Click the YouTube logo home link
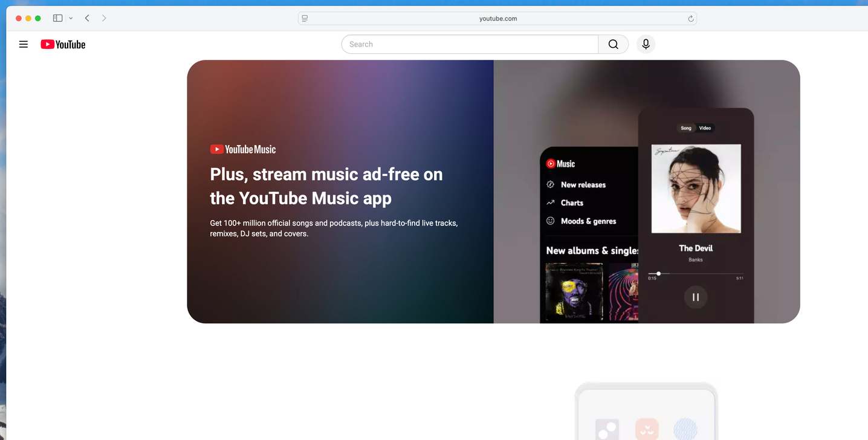The image size is (868, 440). [63, 44]
